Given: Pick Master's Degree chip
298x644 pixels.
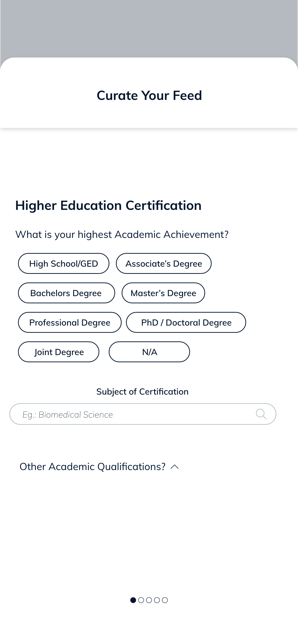Looking at the screenshot, I should [163, 293].
